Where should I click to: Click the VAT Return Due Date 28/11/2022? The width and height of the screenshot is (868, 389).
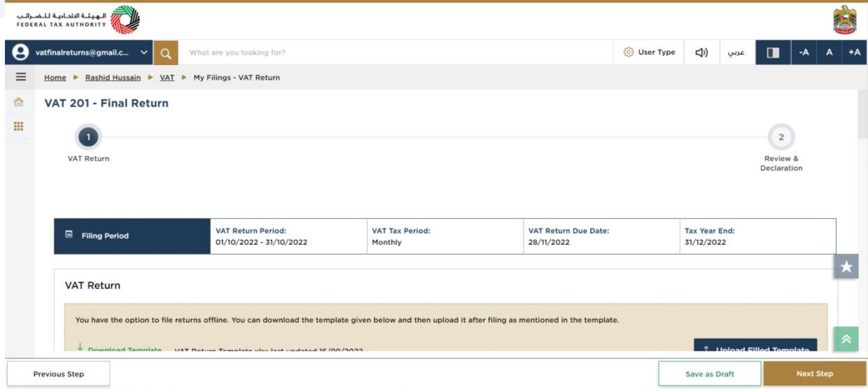(x=549, y=242)
